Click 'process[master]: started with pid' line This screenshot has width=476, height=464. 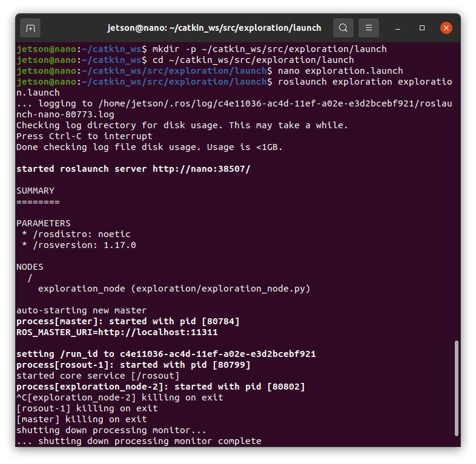[128, 321]
